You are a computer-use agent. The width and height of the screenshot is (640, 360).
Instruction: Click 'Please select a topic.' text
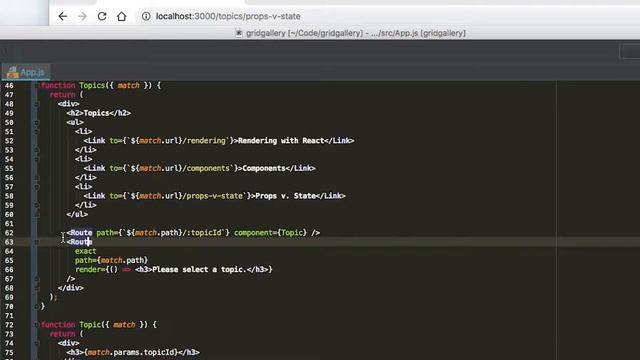199,269
